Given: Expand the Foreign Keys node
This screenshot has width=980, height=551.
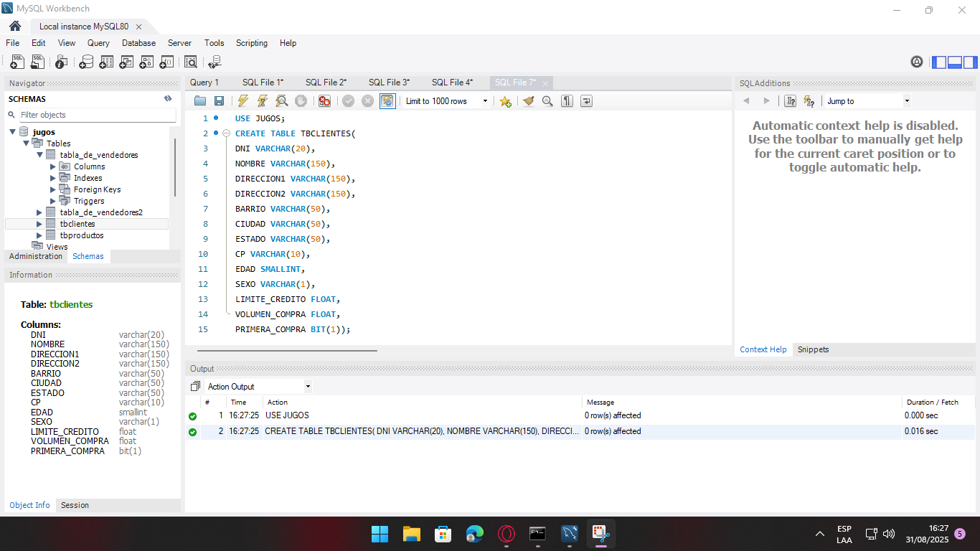Looking at the screenshot, I should pyautogui.click(x=53, y=189).
